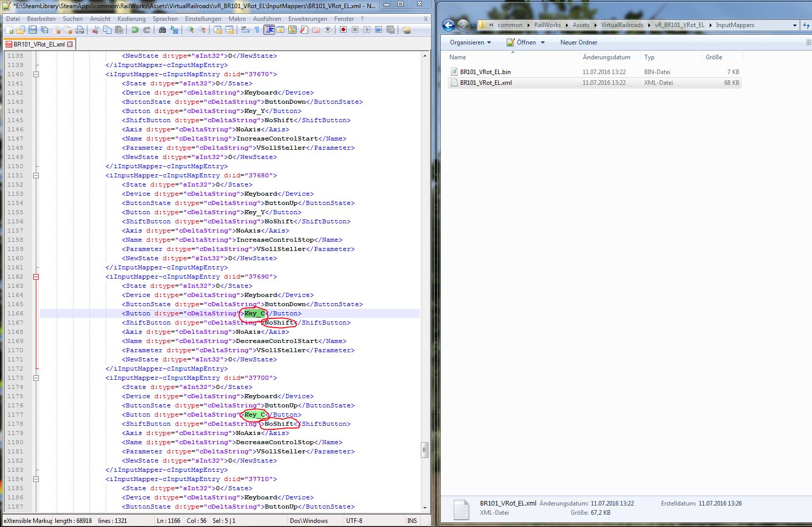
Task: Open the Kodierung menu
Action: (x=131, y=19)
